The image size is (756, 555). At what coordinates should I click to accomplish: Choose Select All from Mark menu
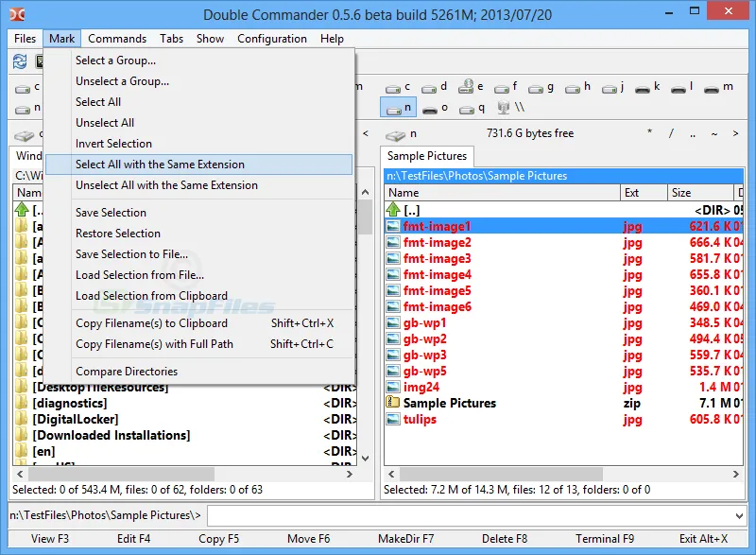[x=199, y=102]
